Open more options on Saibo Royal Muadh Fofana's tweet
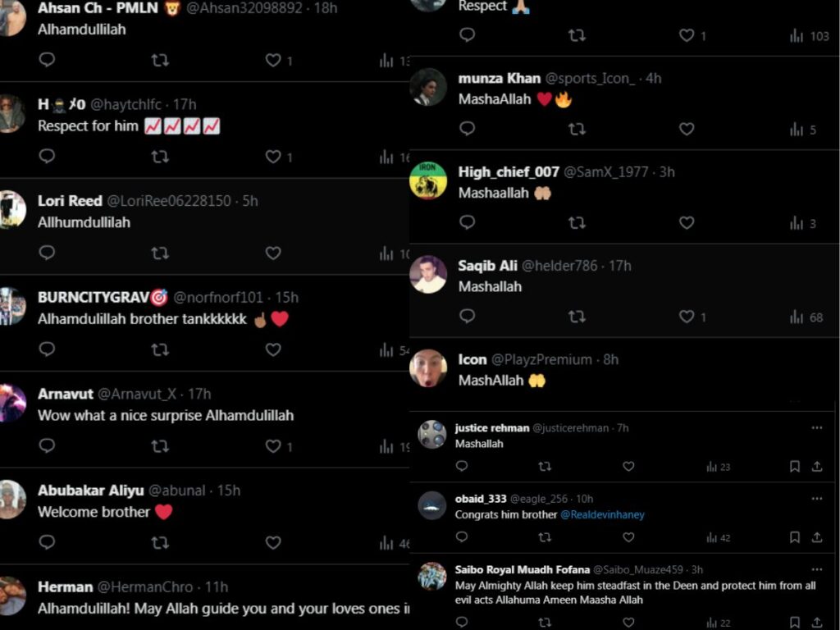Image resolution: width=840 pixels, height=630 pixels. click(x=816, y=569)
